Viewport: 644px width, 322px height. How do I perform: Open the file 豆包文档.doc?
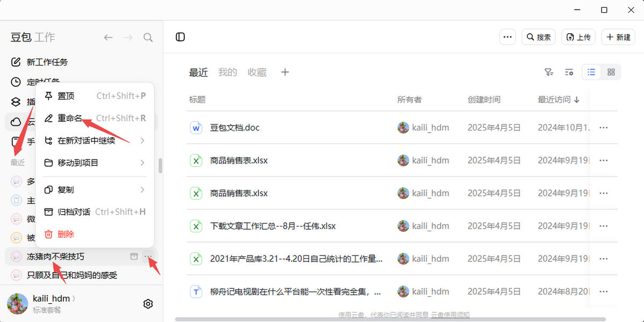[x=235, y=128]
